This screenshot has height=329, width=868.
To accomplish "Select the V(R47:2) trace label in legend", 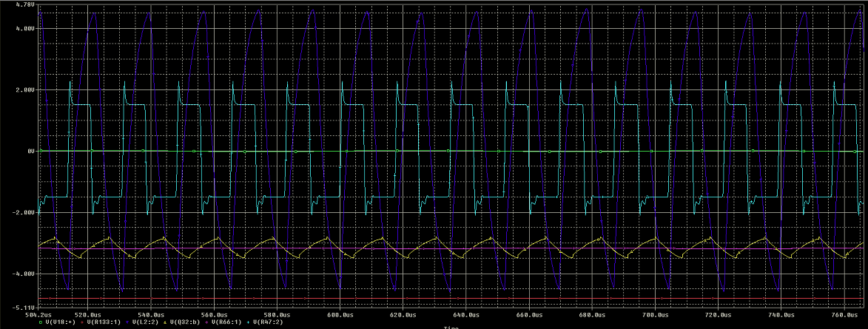I will coord(268,322).
